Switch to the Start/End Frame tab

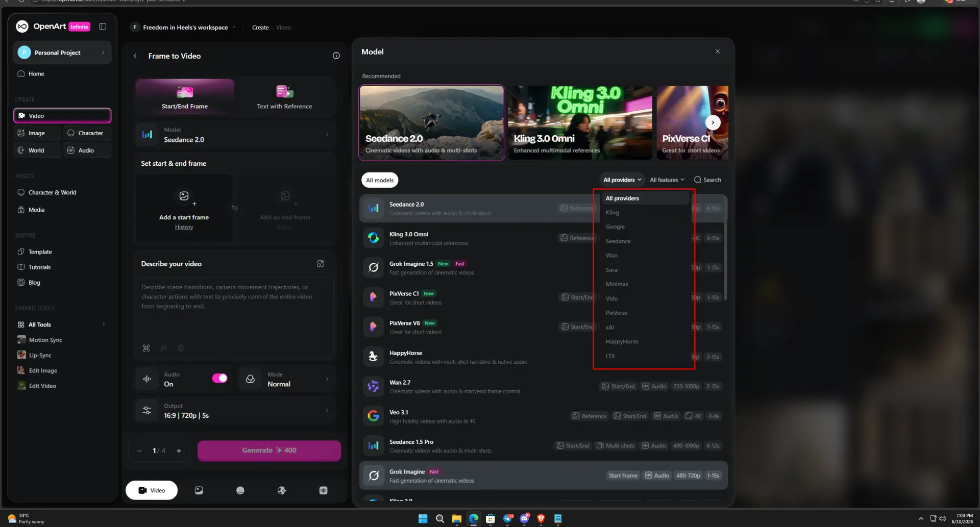(x=185, y=97)
